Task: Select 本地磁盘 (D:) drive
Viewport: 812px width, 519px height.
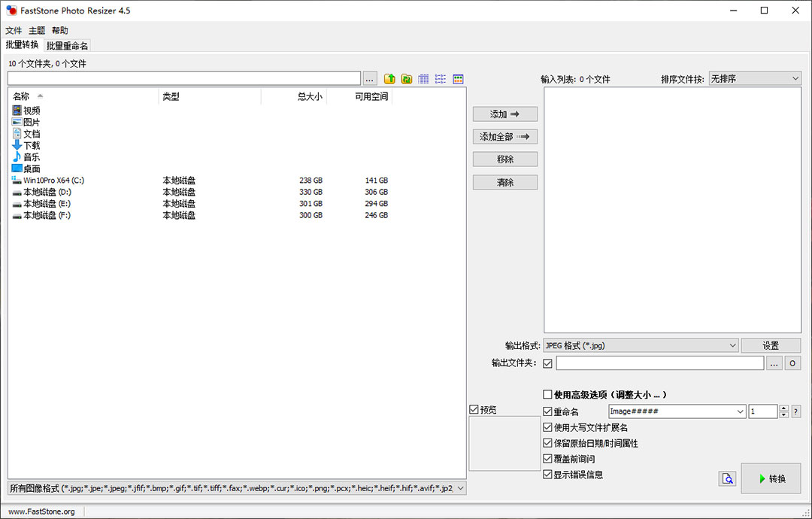Action: click(x=41, y=192)
